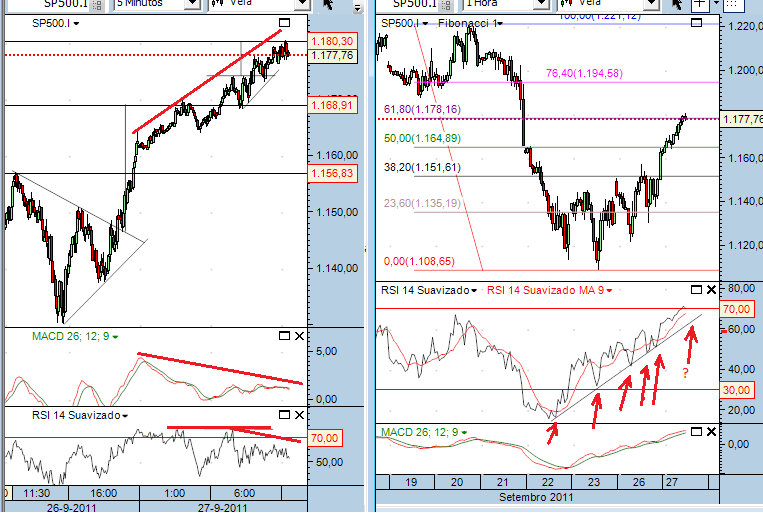The image size is (763, 515).
Task: Click the 30,00 RSI level label, 1 Hora chart
Action: [x=737, y=390]
